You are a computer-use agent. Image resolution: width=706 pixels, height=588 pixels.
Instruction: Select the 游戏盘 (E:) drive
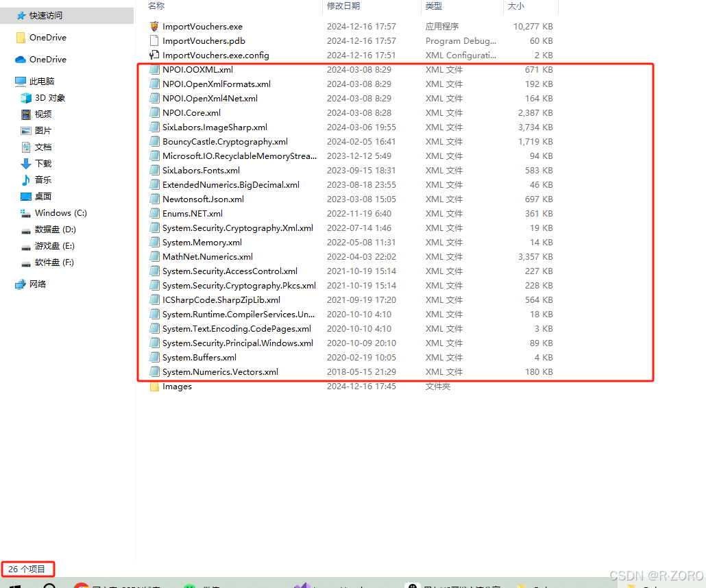[55, 245]
